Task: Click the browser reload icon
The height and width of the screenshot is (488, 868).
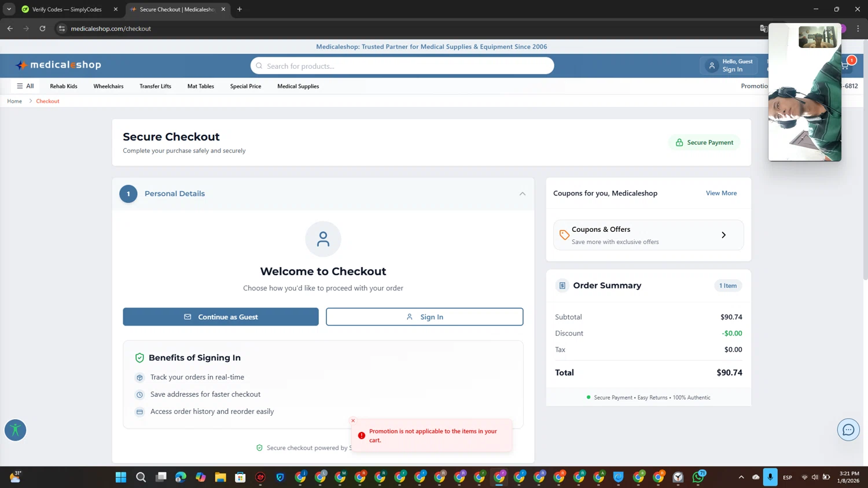Action: 42,28
